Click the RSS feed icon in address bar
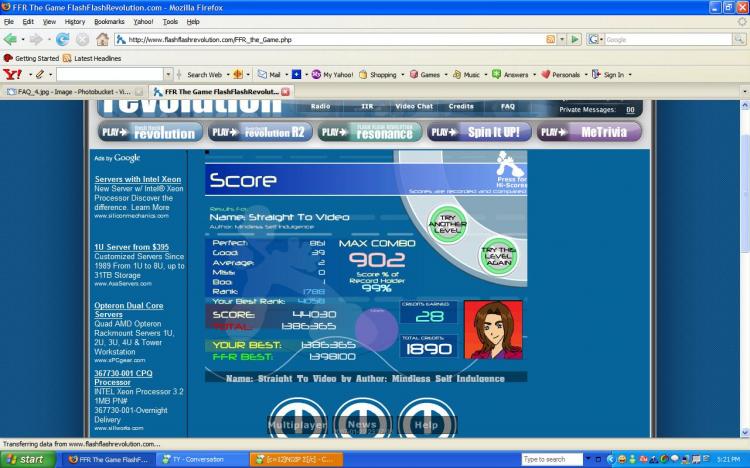750x468 pixels. 551,40
